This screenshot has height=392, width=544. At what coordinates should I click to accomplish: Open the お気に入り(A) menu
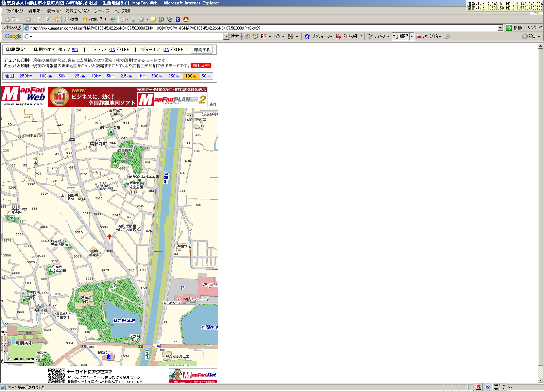click(x=77, y=11)
